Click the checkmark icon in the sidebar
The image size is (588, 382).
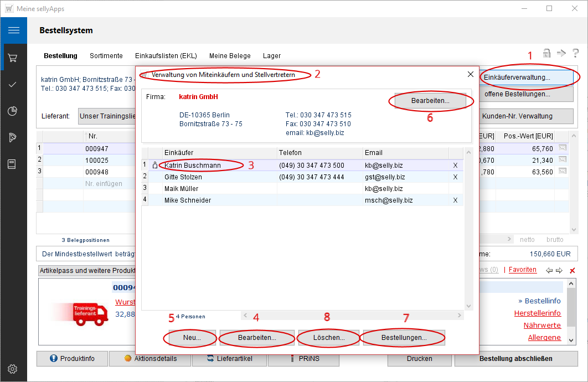pos(13,84)
